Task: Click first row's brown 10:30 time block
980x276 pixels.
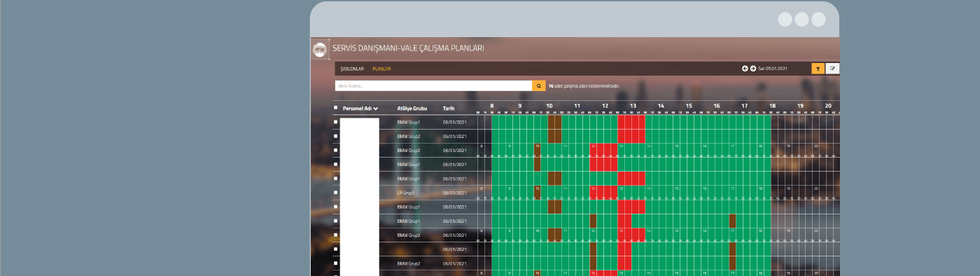Action: point(554,122)
